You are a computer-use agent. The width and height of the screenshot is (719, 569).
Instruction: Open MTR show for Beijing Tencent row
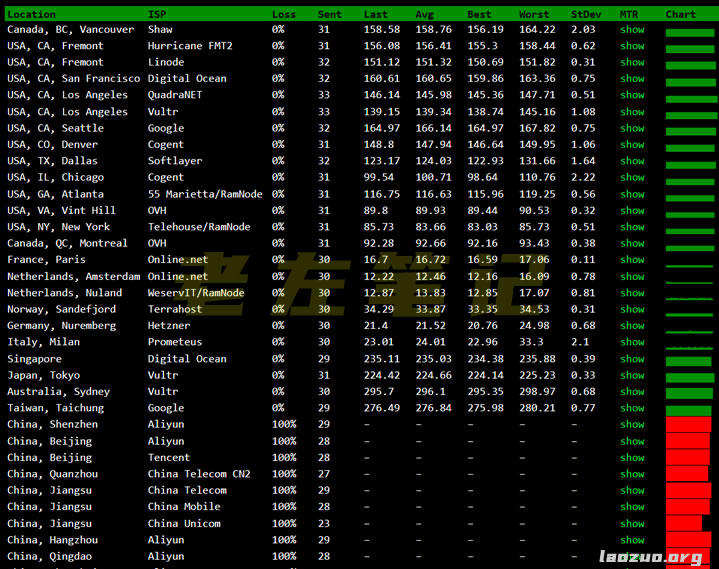pyautogui.click(x=632, y=458)
